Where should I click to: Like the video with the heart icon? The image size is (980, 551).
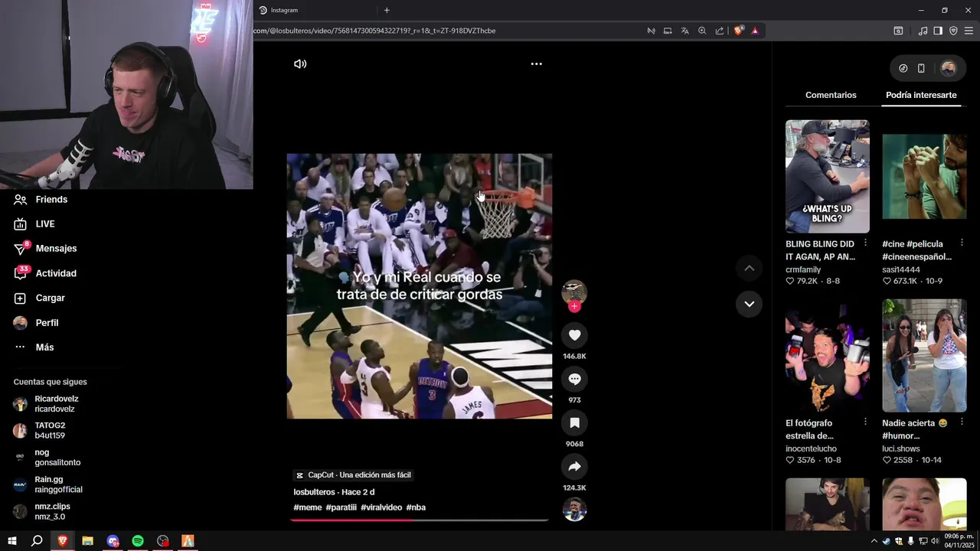[x=574, y=335]
